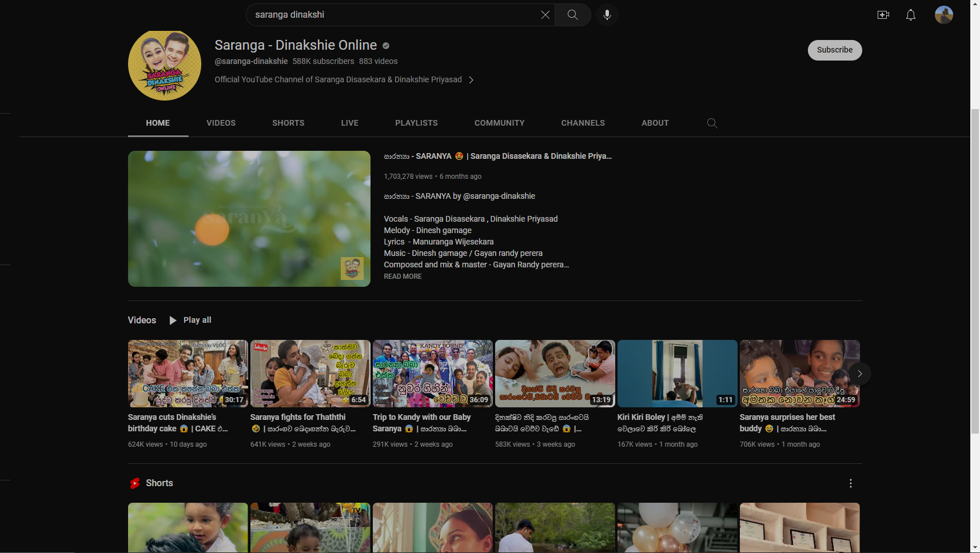
Task: Click the '1,703,278 views' text
Action: 408,177
